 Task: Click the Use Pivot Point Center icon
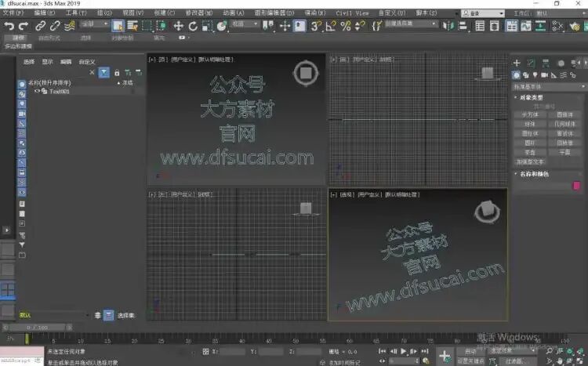click(x=268, y=26)
